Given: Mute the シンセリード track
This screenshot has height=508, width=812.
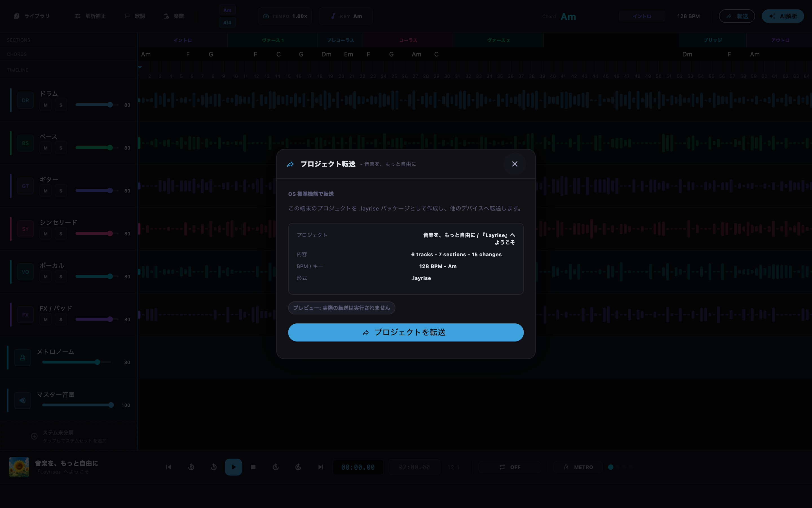Looking at the screenshot, I should pos(46,234).
